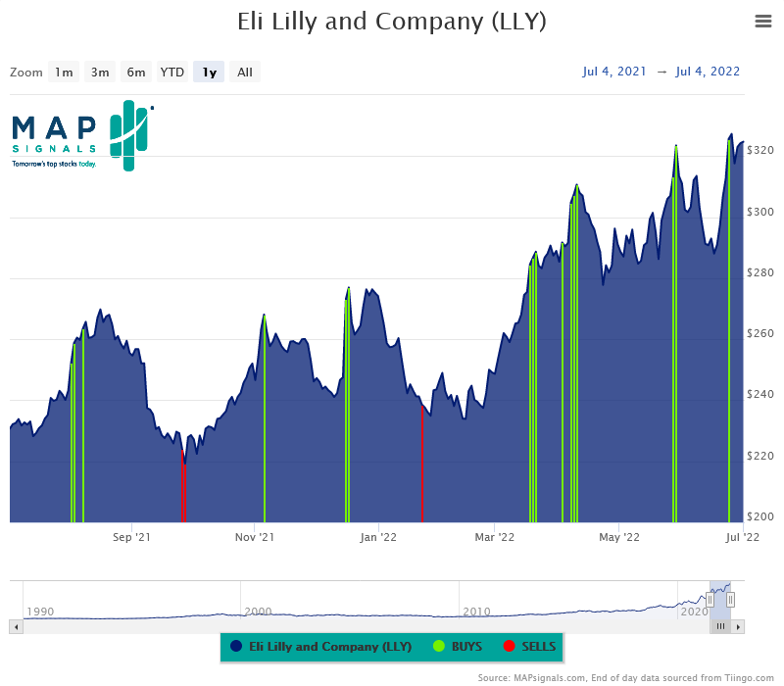
Task: Select the 1m zoom range
Action: (64, 72)
